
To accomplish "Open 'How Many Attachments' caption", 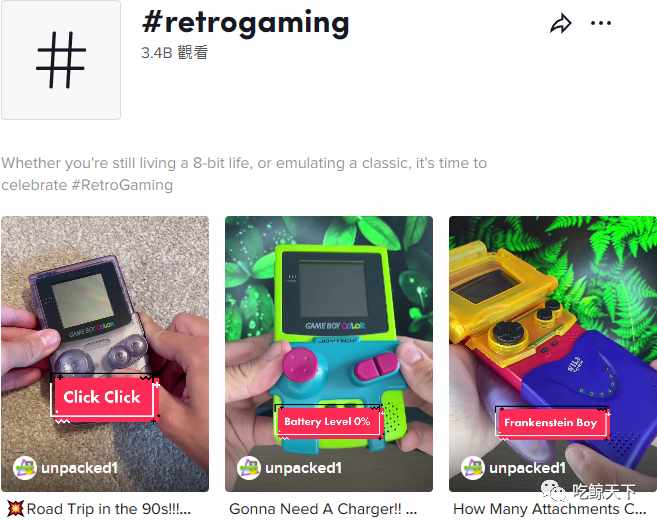I will point(550,509).
